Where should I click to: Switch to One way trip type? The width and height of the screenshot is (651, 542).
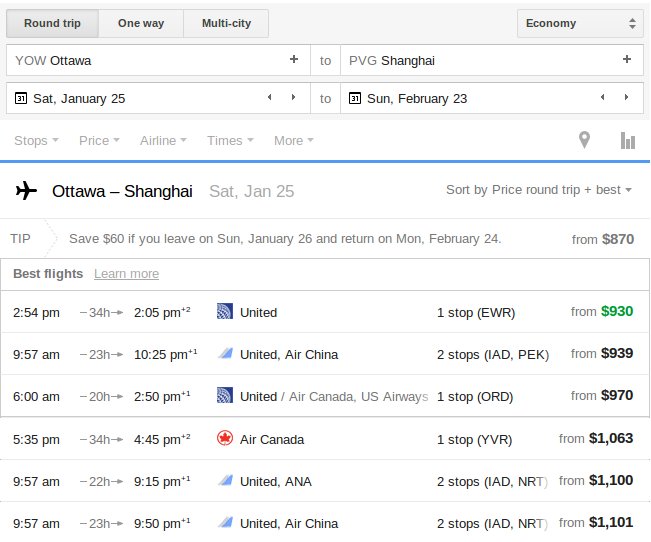coord(141,23)
